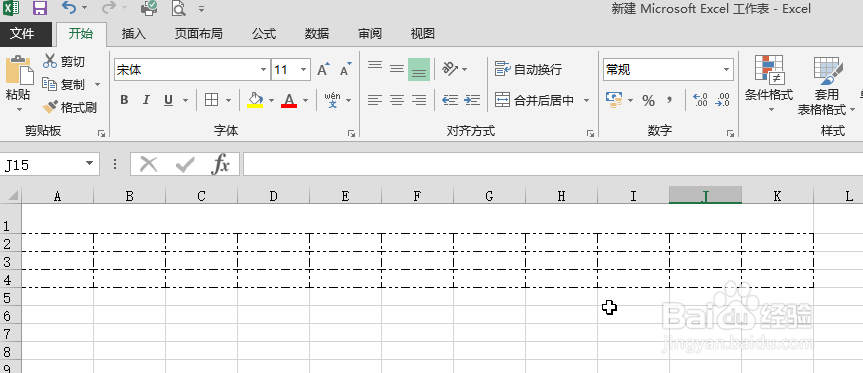863x373 pixels.
Task: Open 字体 group dialog launcher
Action: (351, 133)
